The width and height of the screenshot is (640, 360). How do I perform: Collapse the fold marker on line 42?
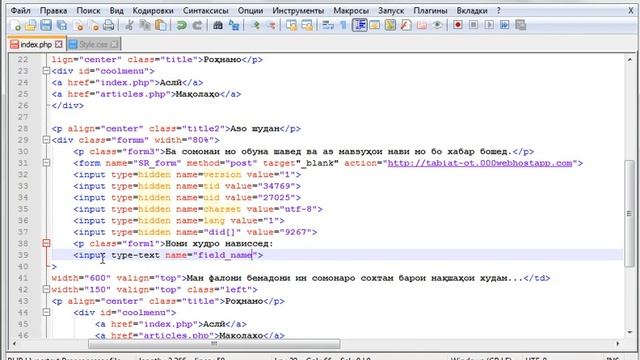pos(46,289)
